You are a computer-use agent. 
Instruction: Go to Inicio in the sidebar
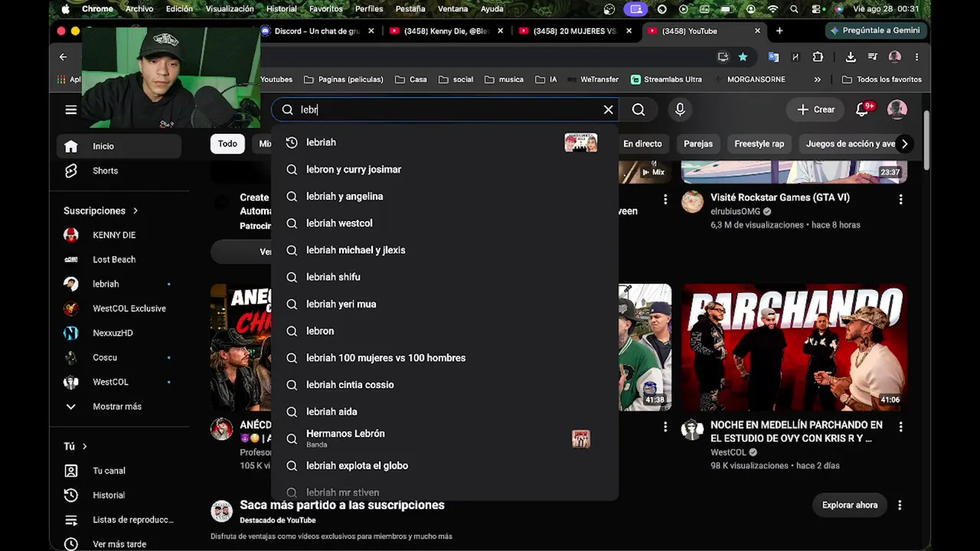click(x=119, y=146)
